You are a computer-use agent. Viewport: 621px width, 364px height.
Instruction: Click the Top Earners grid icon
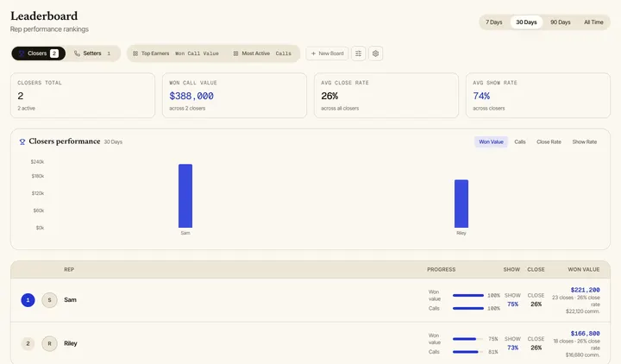pos(135,53)
